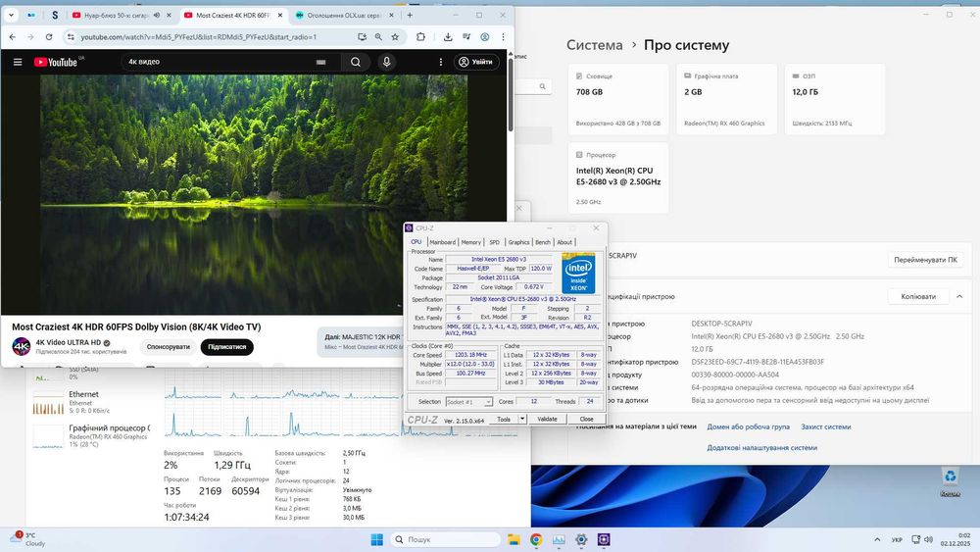The image size is (980, 552).
Task: Reload the YouTube page
Action: 49,37
